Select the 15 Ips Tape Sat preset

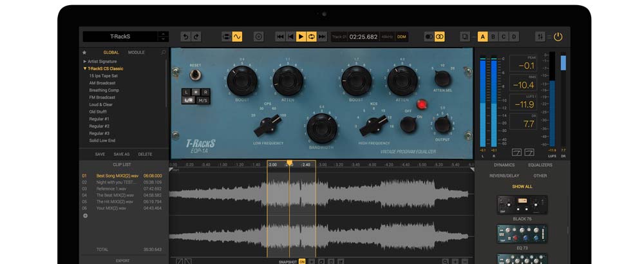click(x=104, y=76)
